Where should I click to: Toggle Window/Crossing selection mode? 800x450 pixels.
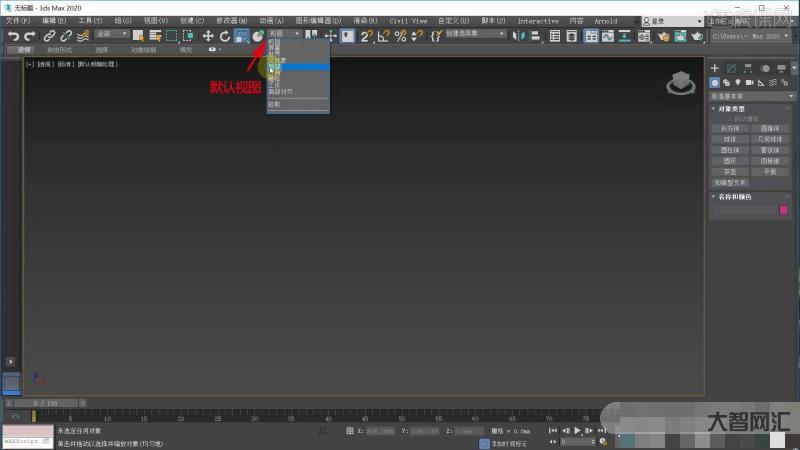tap(188, 36)
